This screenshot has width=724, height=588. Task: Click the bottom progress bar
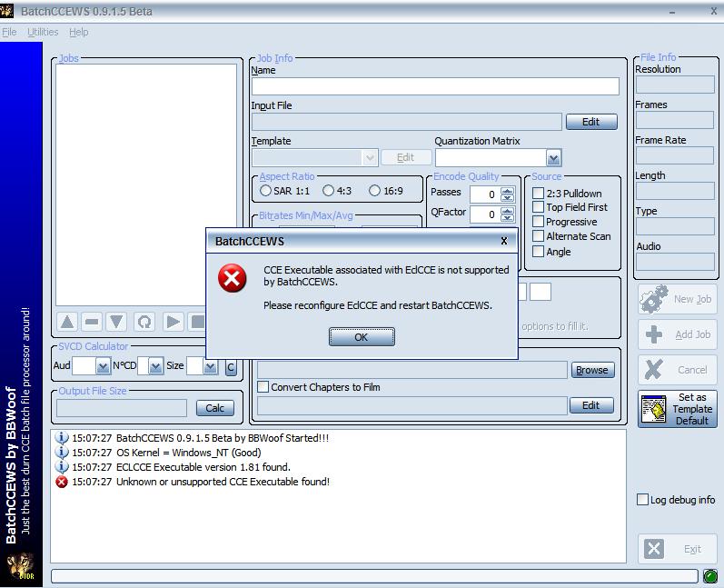(374, 576)
